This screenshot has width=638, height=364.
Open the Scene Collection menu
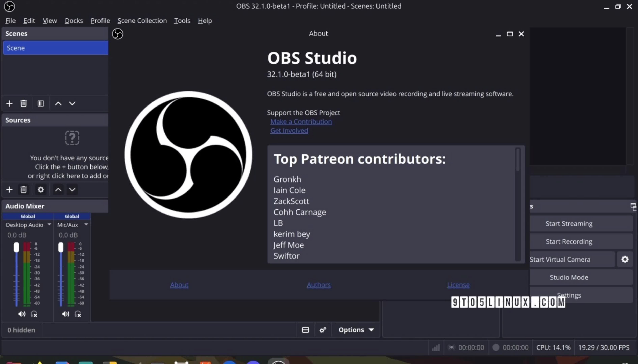(142, 21)
